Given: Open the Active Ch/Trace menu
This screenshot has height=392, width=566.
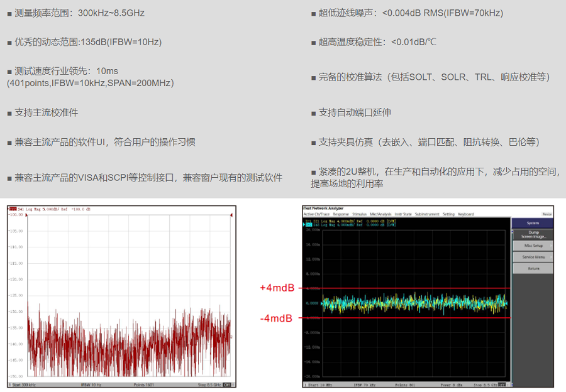Looking at the screenshot, I should click(x=317, y=214).
